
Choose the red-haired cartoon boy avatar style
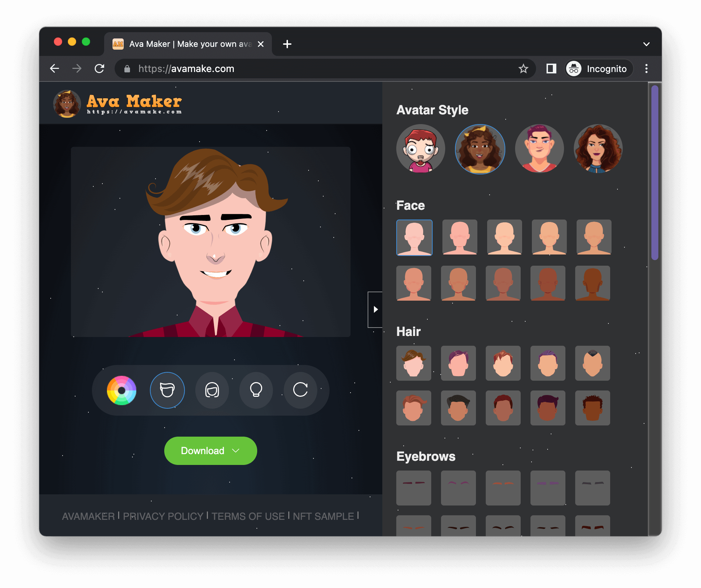pos(421,149)
